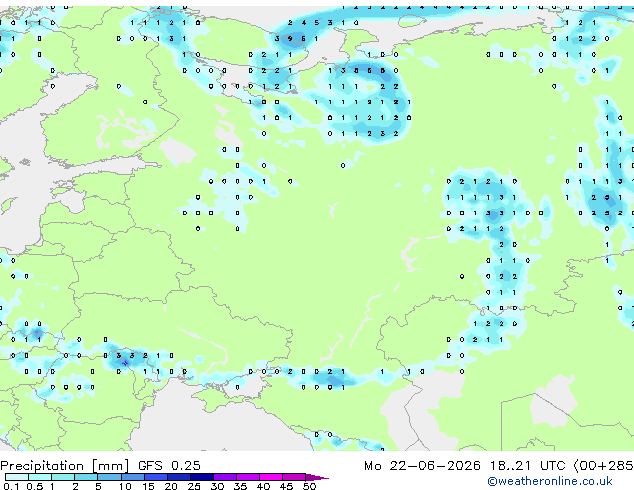Click the '18..21 UTC' time text

tap(527, 466)
